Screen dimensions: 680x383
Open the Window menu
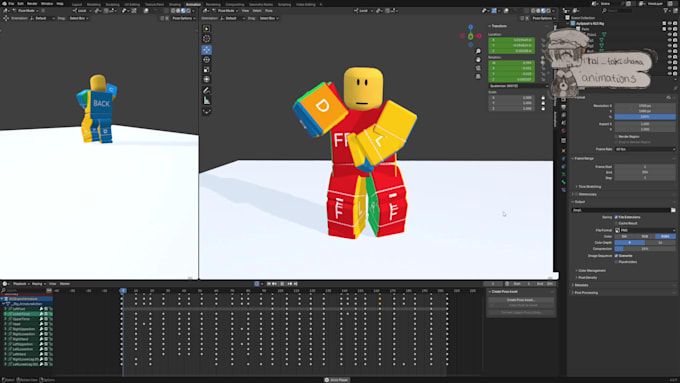coord(47,3)
